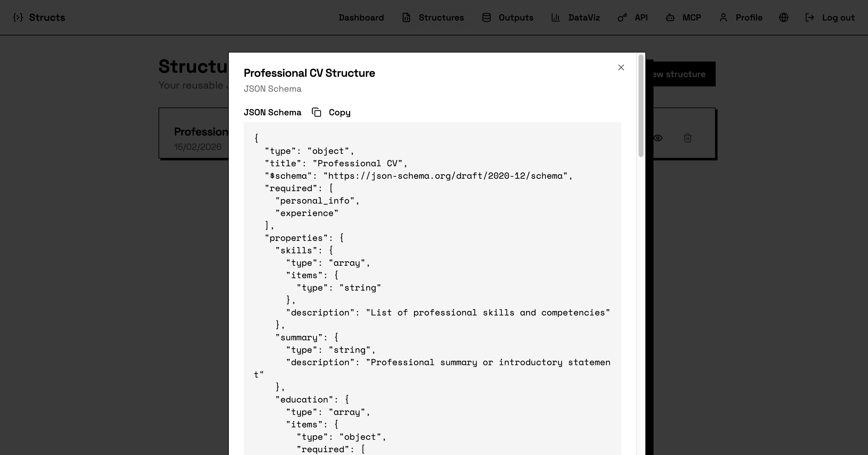
Task: Toggle the eye preview icon on the structure card
Action: coord(658,138)
